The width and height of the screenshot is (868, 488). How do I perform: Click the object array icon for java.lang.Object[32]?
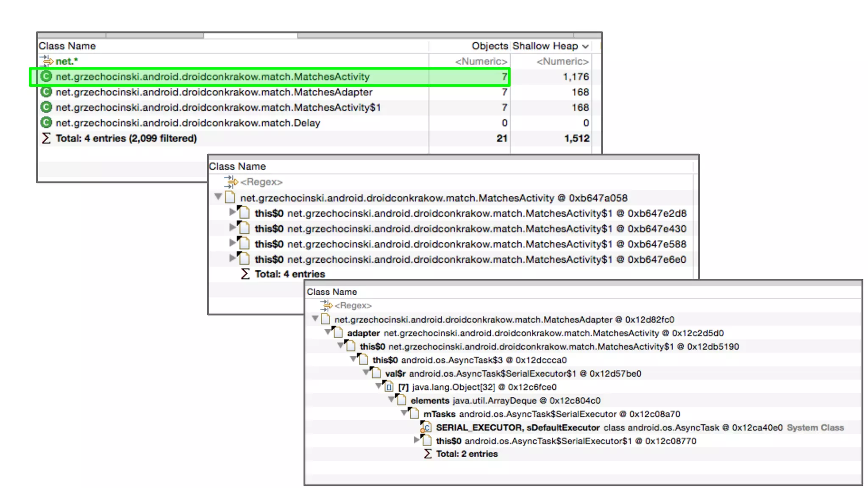click(x=389, y=387)
